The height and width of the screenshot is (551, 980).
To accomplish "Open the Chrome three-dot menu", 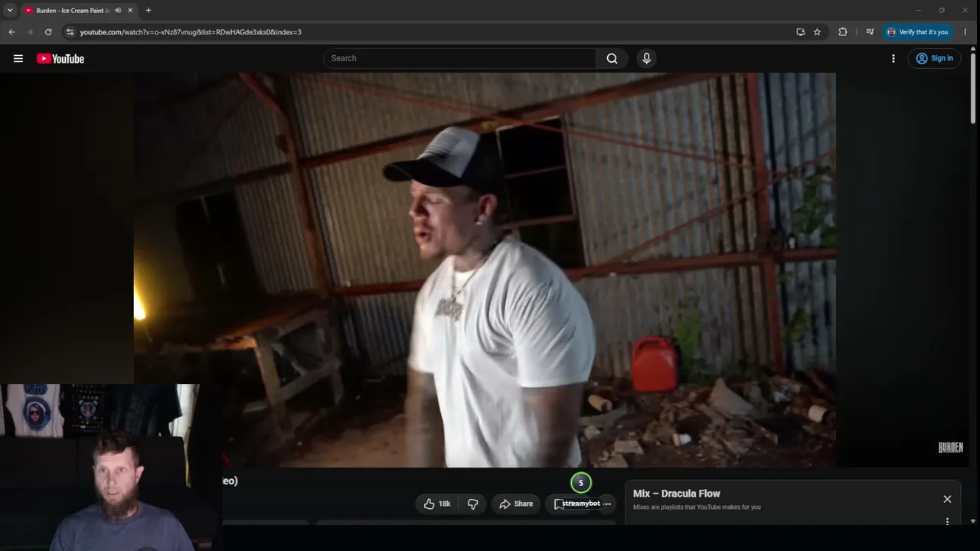I will coord(965,32).
